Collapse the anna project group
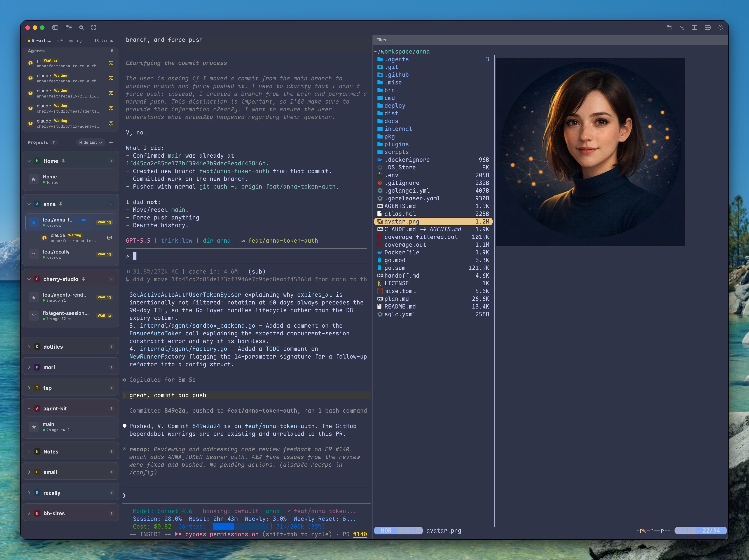Image resolution: width=749 pixels, height=560 pixels. click(x=29, y=204)
